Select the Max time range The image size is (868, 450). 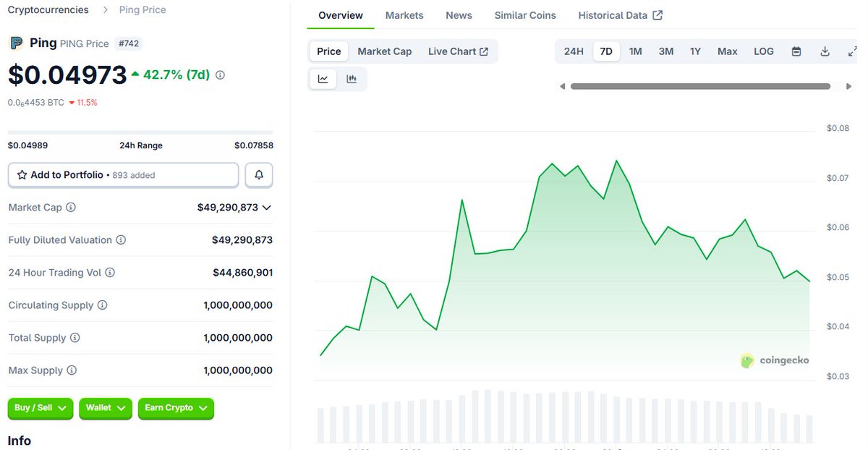tap(728, 51)
